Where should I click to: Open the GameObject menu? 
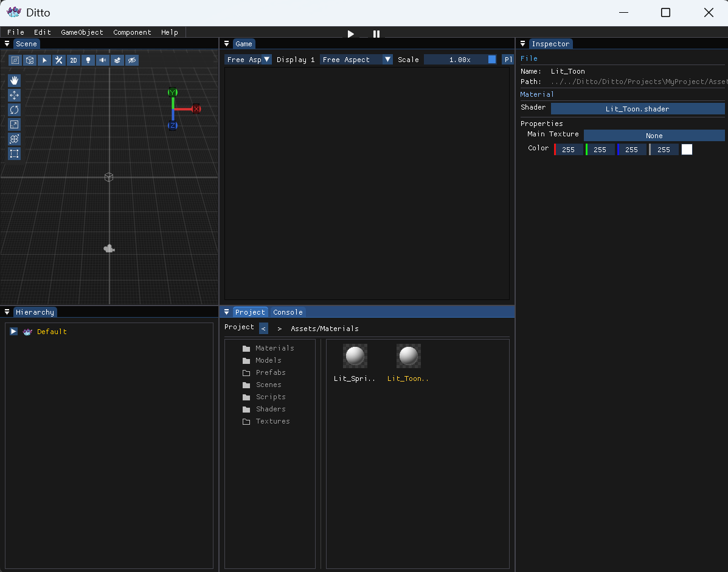pyautogui.click(x=82, y=32)
